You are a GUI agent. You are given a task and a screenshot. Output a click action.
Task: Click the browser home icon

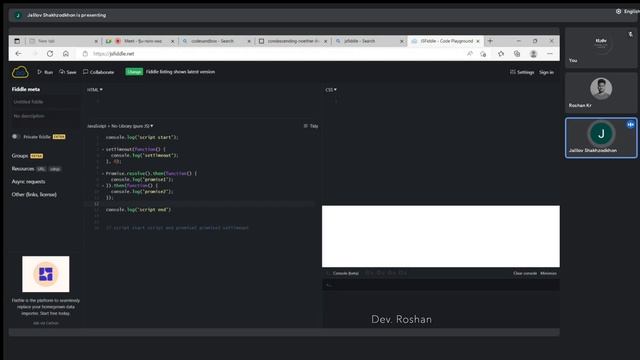[66, 53]
